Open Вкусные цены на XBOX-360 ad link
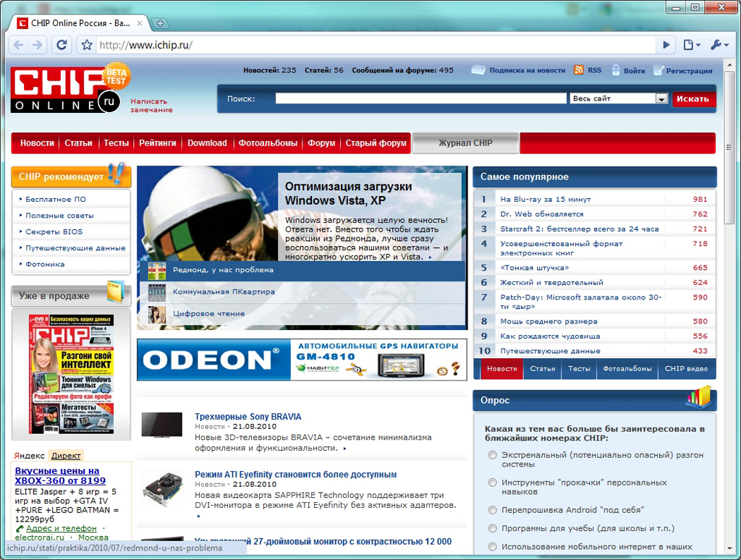The width and height of the screenshot is (741, 560). coord(60,476)
